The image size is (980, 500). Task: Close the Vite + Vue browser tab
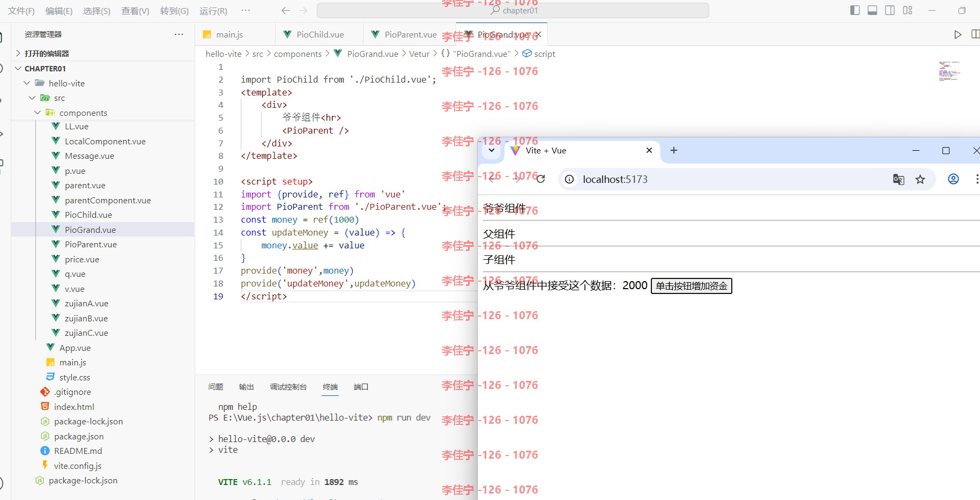tap(649, 150)
